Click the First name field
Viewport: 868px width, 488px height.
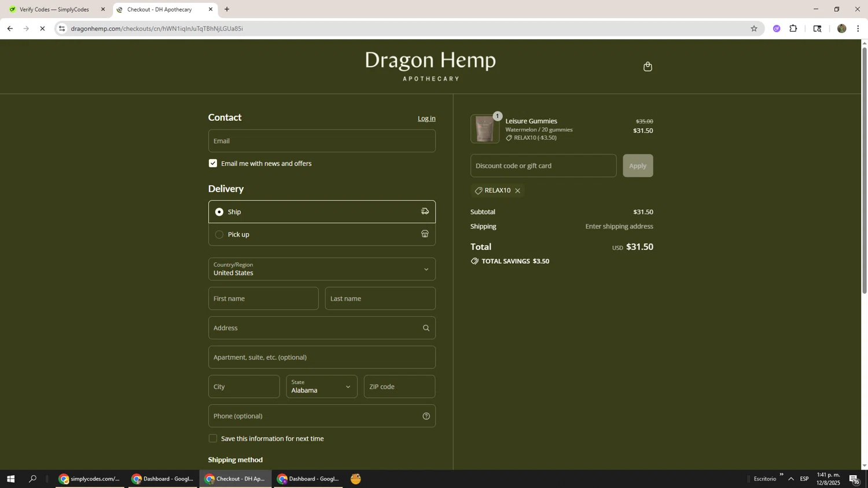point(263,298)
